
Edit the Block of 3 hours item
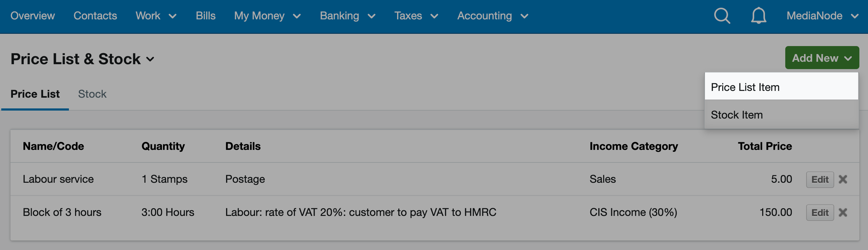click(819, 212)
